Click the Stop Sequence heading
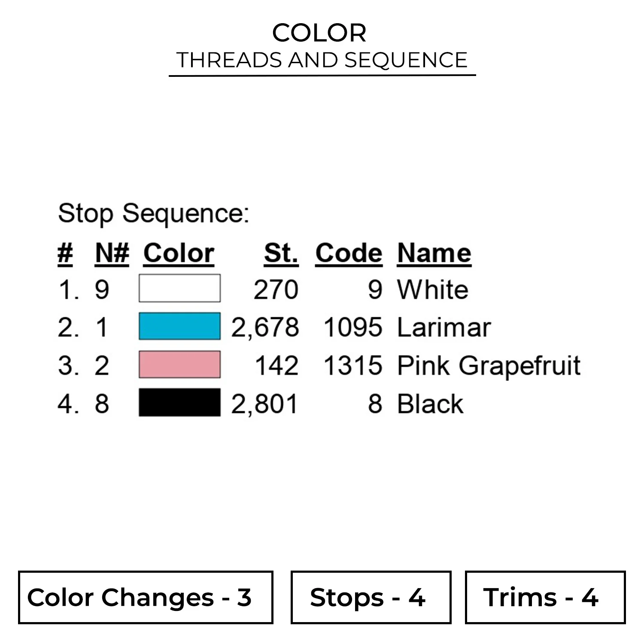Image resolution: width=644 pixels, height=644 pixels. tap(153, 213)
